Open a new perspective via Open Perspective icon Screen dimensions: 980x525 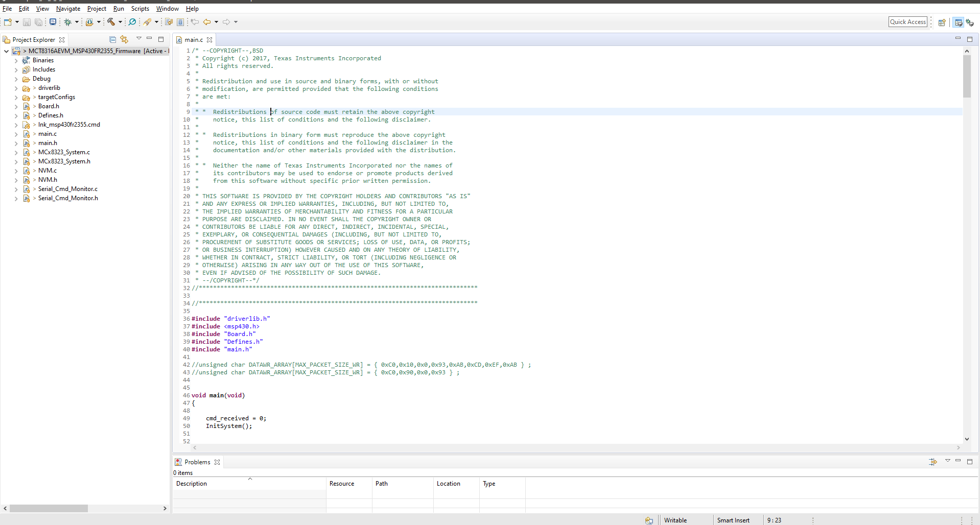point(942,22)
